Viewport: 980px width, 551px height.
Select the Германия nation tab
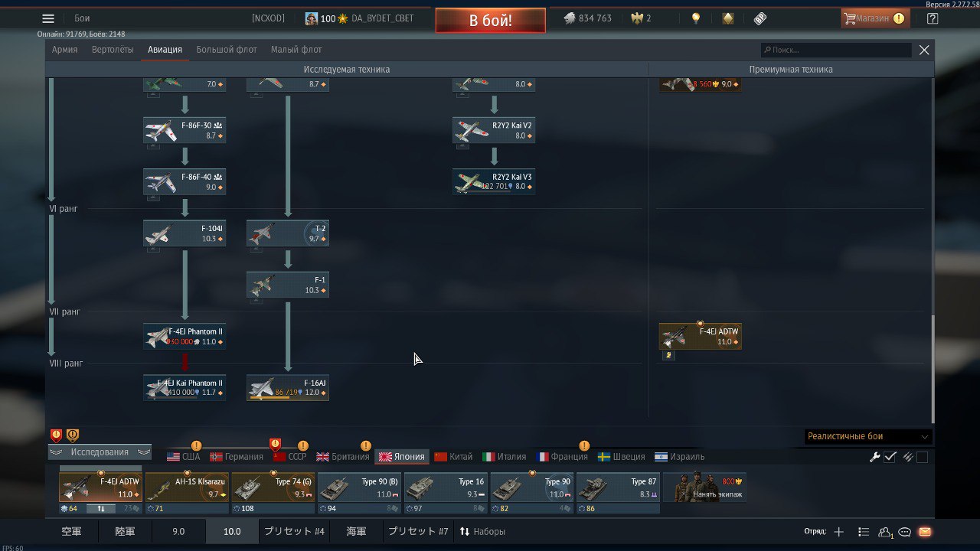[x=237, y=457]
